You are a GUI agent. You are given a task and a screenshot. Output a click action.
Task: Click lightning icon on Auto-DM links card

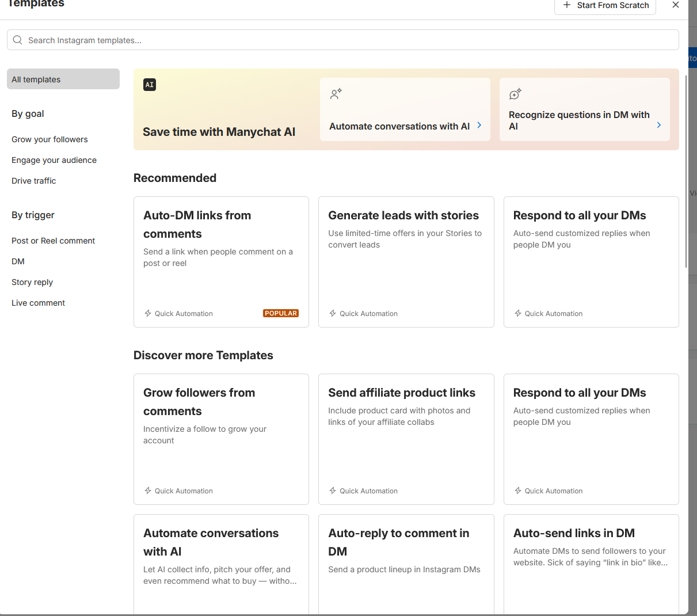(x=148, y=313)
